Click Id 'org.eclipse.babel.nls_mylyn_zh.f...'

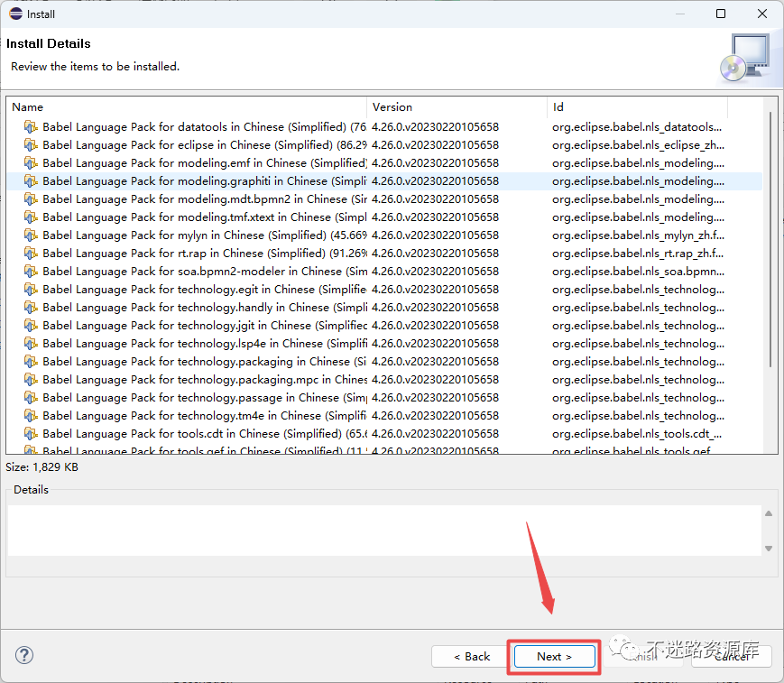(x=638, y=235)
